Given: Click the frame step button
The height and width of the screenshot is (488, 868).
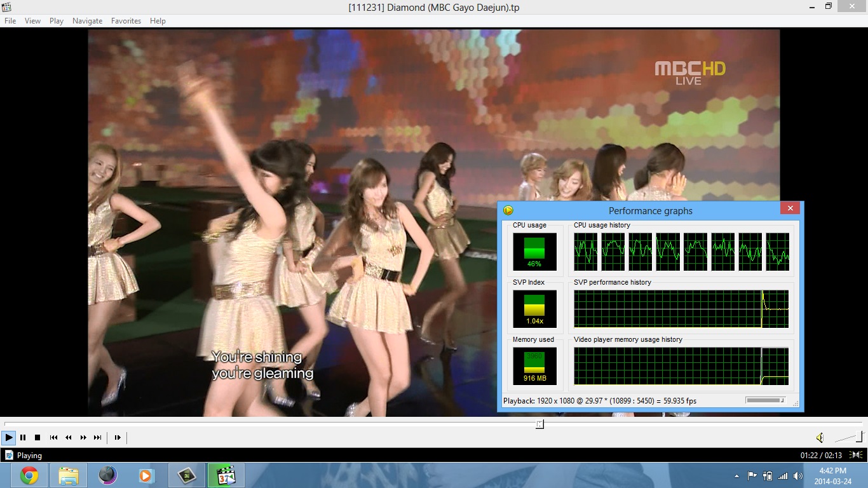Looking at the screenshot, I should [118, 437].
